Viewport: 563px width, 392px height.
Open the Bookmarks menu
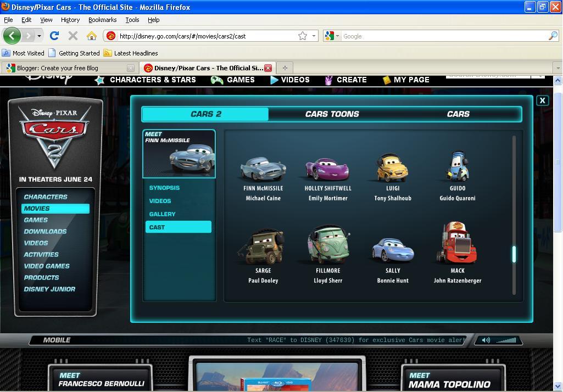click(102, 20)
